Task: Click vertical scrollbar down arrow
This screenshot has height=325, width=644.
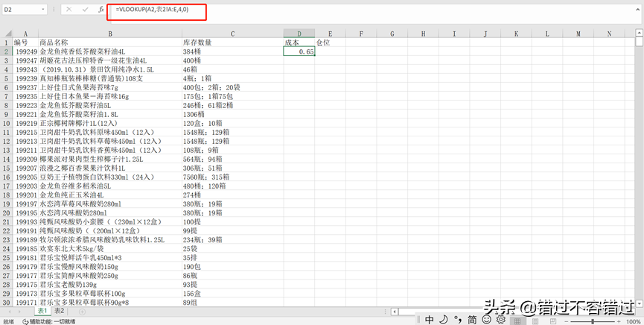Action: (639, 303)
